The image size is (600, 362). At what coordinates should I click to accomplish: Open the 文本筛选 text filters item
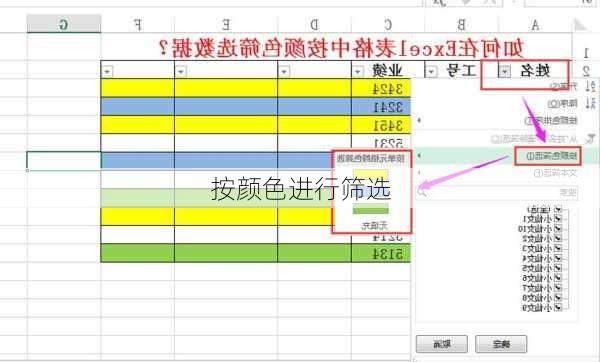[555, 173]
